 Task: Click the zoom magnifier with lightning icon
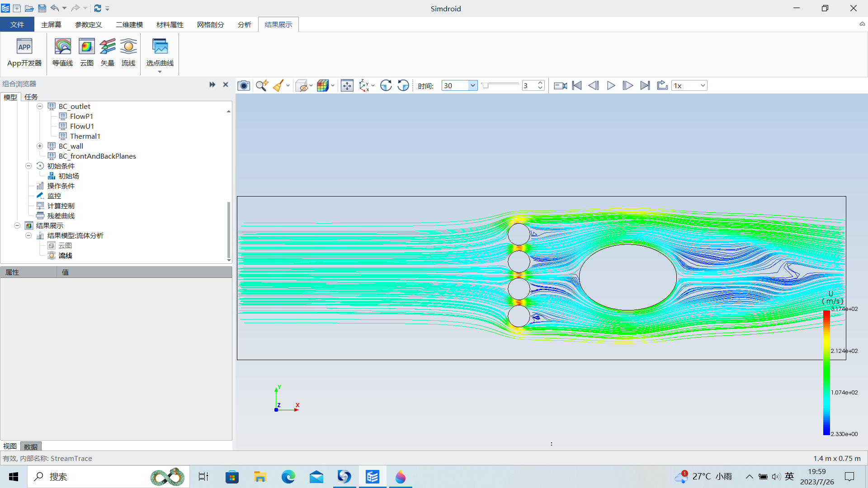pos(262,85)
